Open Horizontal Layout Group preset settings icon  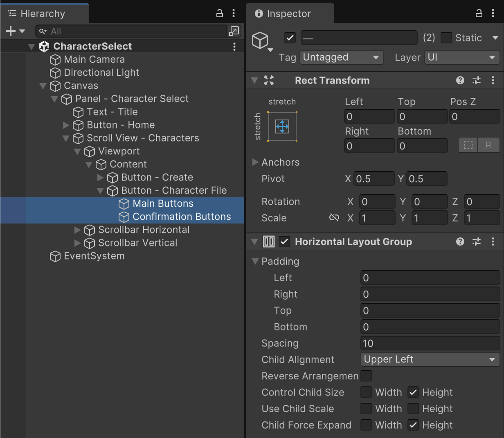(477, 242)
